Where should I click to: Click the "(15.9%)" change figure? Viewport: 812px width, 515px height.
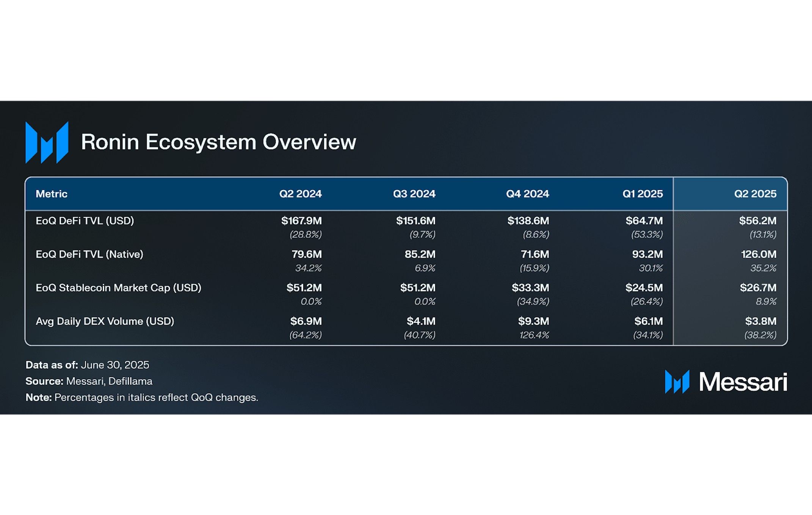(x=535, y=268)
